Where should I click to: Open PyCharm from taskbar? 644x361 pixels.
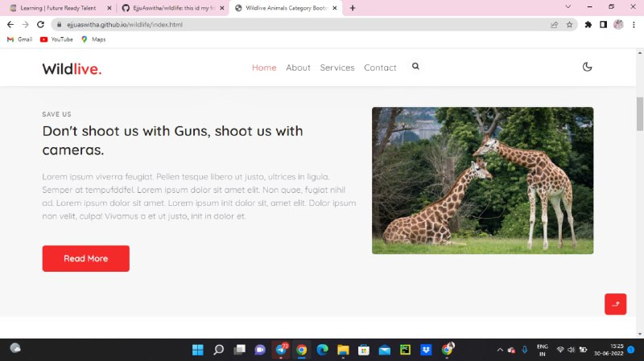(x=406, y=350)
